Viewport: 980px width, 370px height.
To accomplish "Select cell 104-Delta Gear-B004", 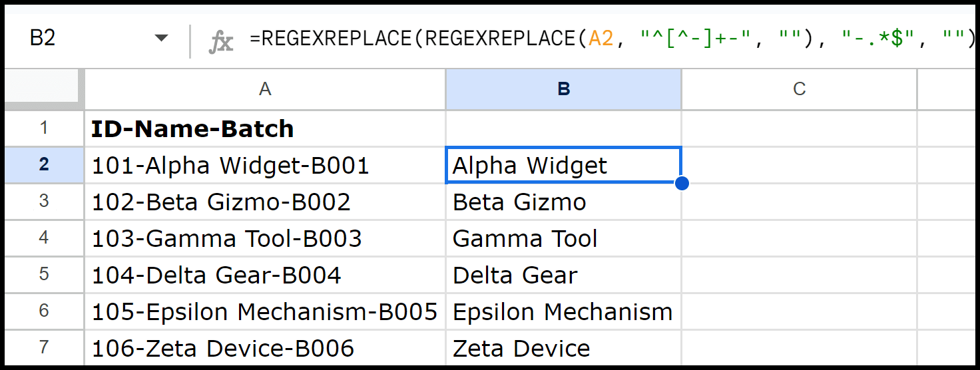I will click(265, 275).
